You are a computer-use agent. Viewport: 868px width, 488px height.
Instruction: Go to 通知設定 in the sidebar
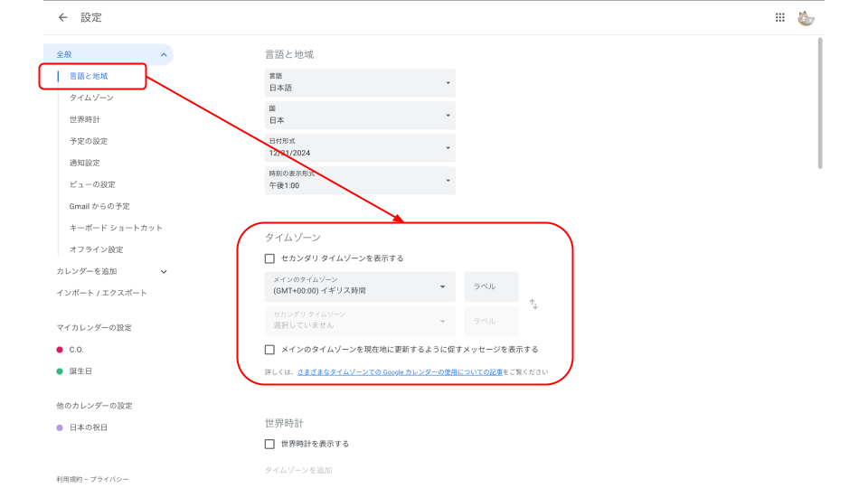85,163
